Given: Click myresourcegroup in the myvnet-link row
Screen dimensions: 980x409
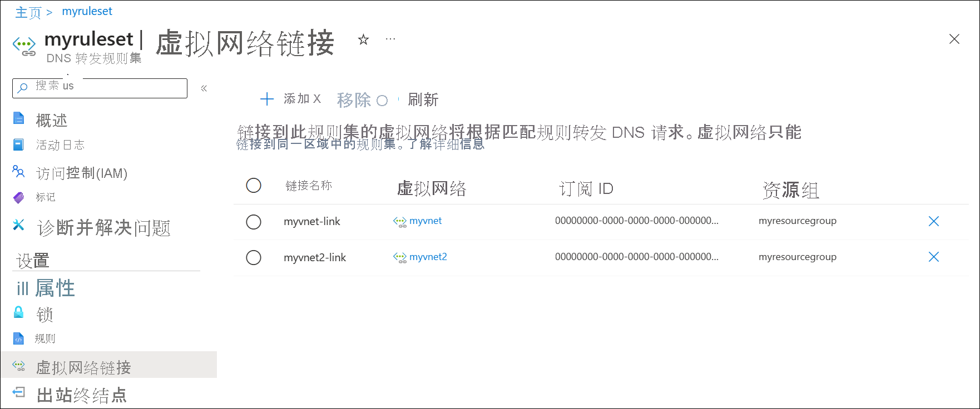Looking at the screenshot, I should coord(798,221).
